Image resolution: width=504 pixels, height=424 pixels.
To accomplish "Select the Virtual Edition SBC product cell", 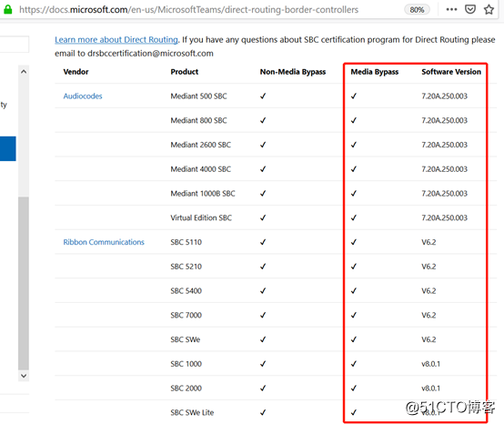I will [x=201, y=217].
